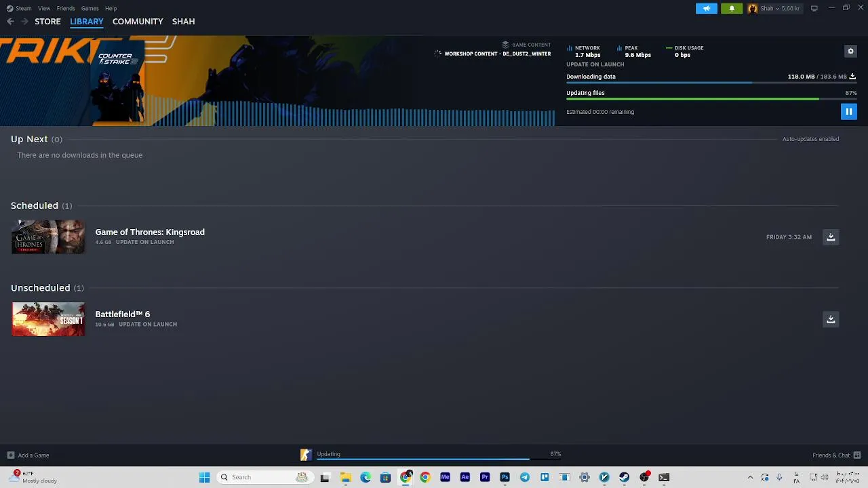The width and height of the screenshot is (868, 488).
Task: Click the Auto-updates enabled text
Action: coord(810,139)
